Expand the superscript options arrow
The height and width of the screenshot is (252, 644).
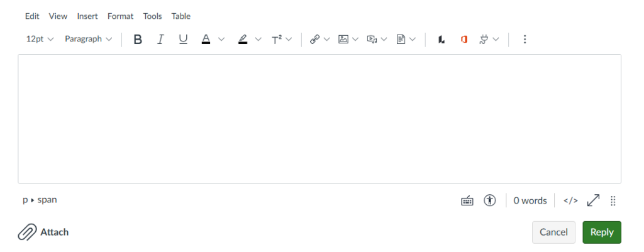[289, 40]
